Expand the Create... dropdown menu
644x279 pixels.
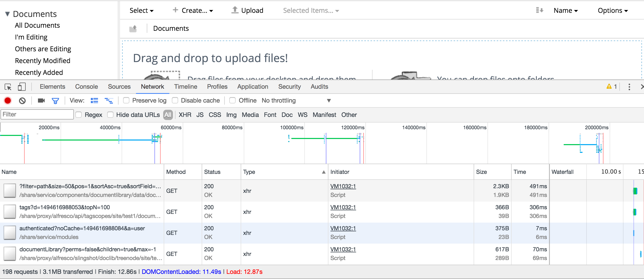click(x=193, y=11)
